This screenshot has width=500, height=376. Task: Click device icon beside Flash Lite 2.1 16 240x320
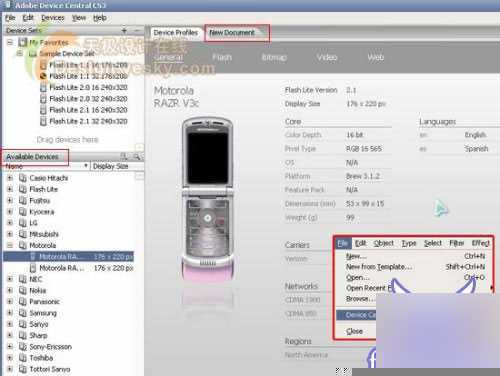43,110
